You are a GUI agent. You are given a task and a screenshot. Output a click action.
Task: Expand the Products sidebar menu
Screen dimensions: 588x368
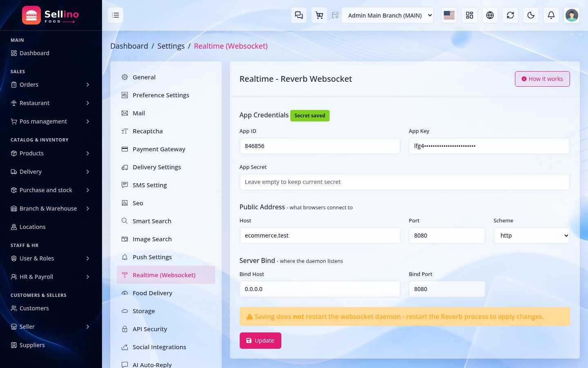click(51, 153)
